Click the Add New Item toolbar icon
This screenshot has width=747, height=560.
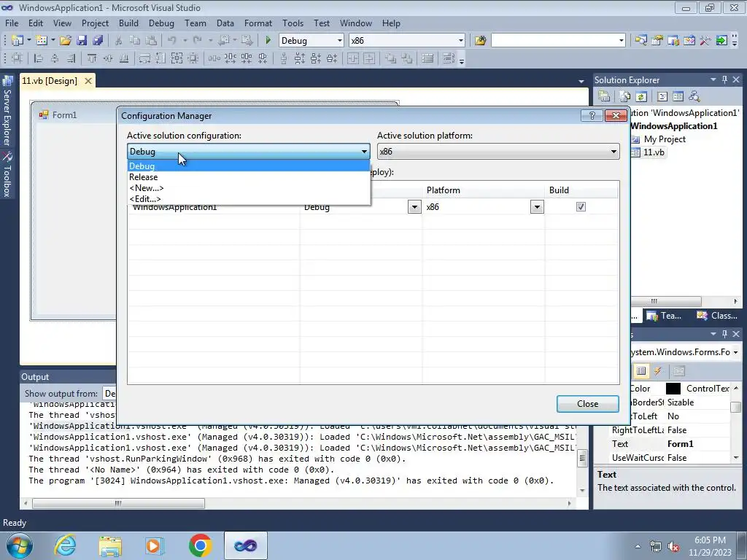click(42, 41)
